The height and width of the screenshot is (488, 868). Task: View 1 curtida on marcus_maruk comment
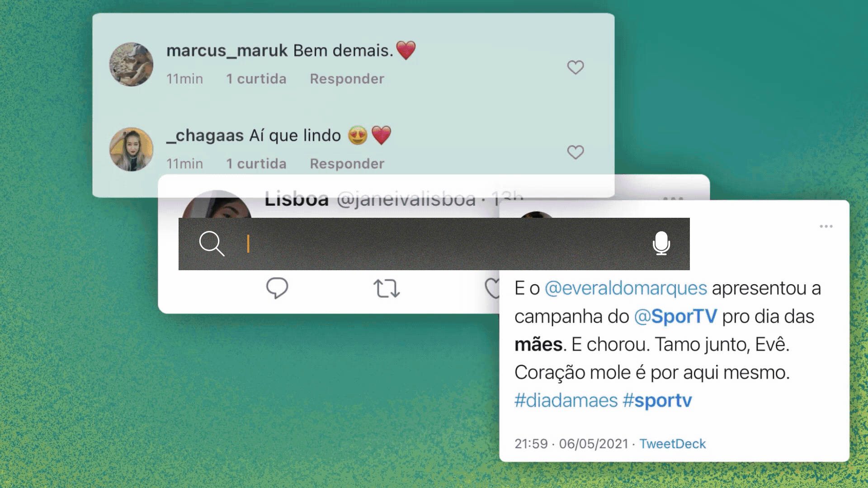point(256,79)
